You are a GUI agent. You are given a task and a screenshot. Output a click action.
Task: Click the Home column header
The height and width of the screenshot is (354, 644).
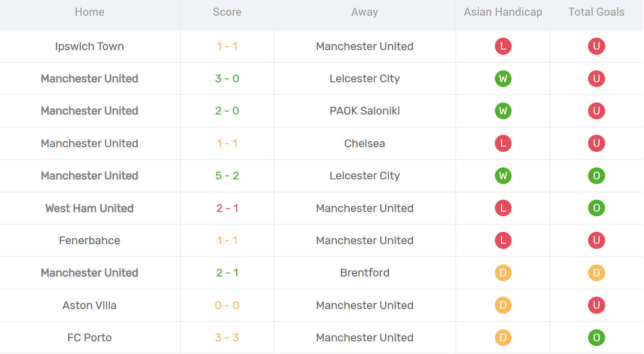click(x=89, y=12)
